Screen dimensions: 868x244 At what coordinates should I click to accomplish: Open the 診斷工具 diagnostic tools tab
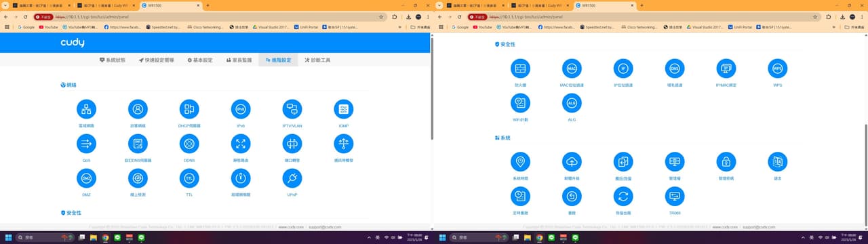tap(317, 60)
